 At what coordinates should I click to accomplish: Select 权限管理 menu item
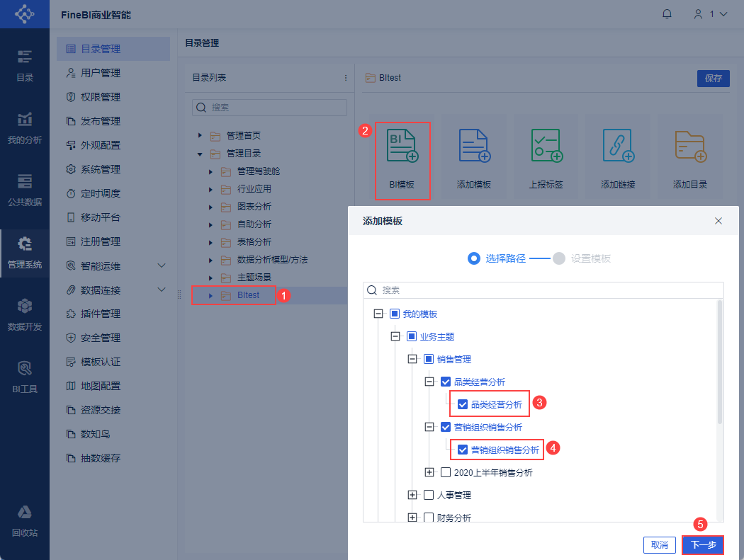click(113, 97)
